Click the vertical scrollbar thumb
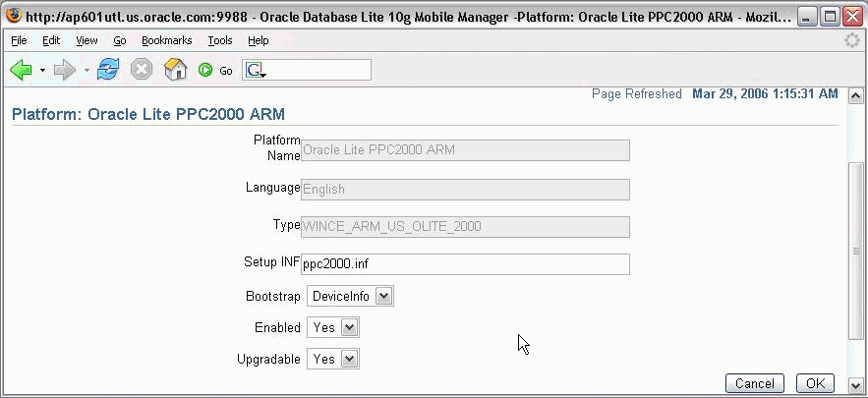This screenshot has height=398, width=868. coord(855,251)
